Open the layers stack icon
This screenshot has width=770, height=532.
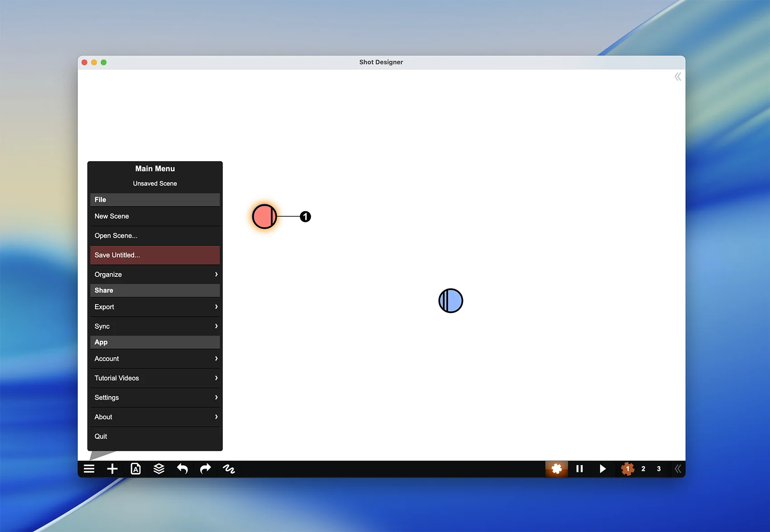[159, 469]
